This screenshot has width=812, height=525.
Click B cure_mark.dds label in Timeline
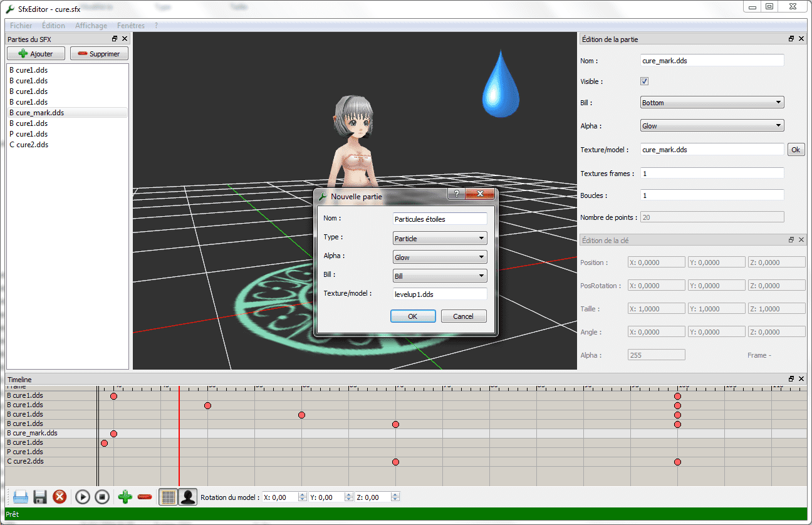[x=32, y=433]
